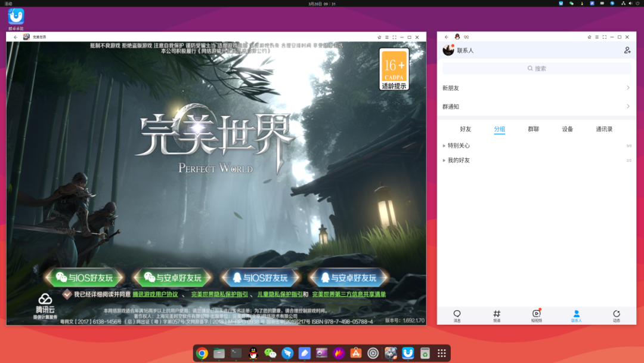This screenshot has height=363, width=644.
Task: Open the Trash from the dock
Action: click(425, 353)
